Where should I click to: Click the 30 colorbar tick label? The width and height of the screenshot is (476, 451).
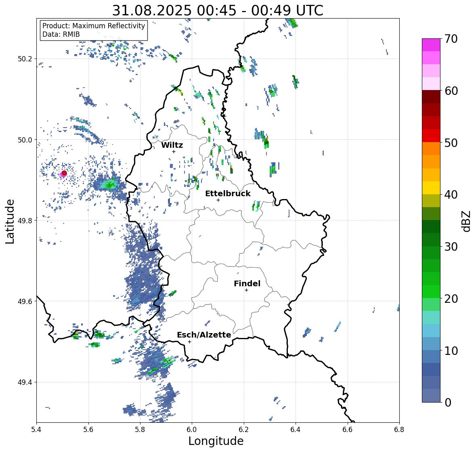coord(451,247)
